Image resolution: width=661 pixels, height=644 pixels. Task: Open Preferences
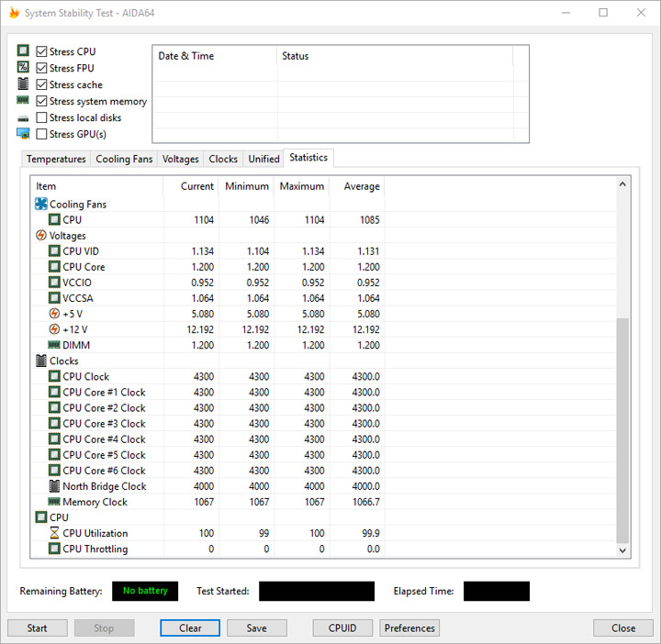[x=409, y=628]
